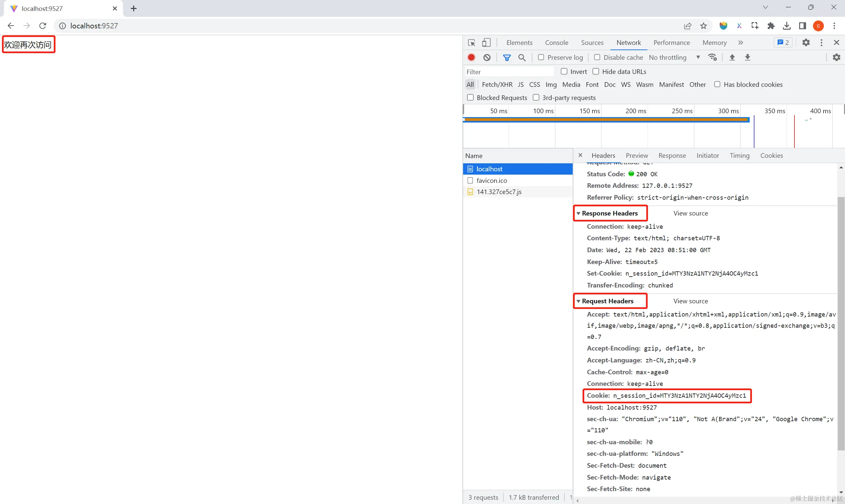Open the Cookies tab of request
Image resolution: width=845 pixels, height=504 pixels.
click(771, 155)
